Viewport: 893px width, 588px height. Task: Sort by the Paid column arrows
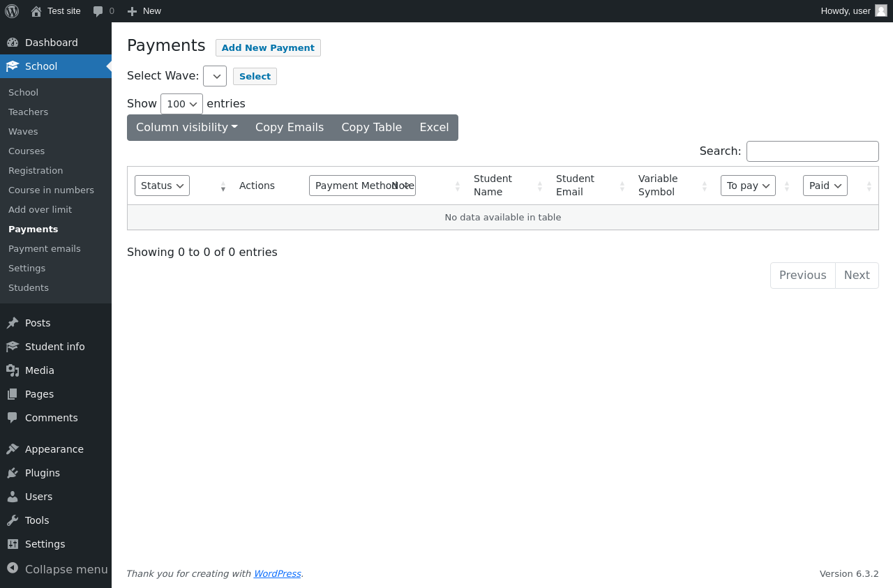point(869,186)
